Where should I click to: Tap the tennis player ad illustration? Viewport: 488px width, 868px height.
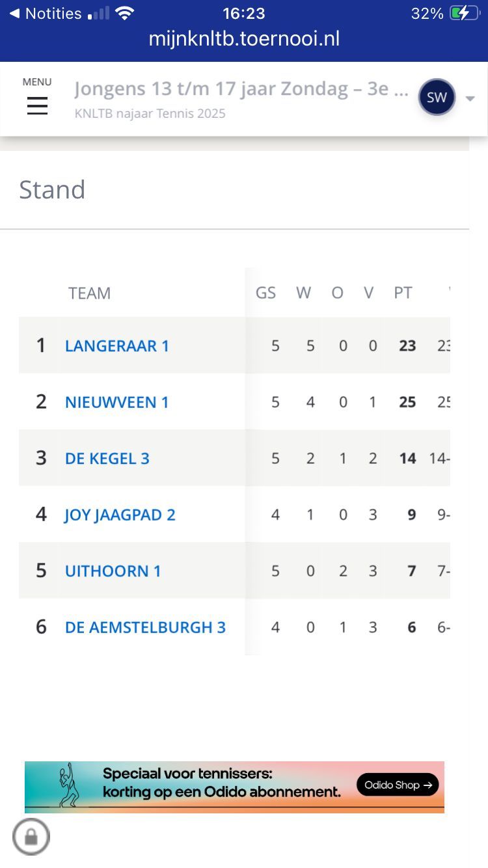68,785
